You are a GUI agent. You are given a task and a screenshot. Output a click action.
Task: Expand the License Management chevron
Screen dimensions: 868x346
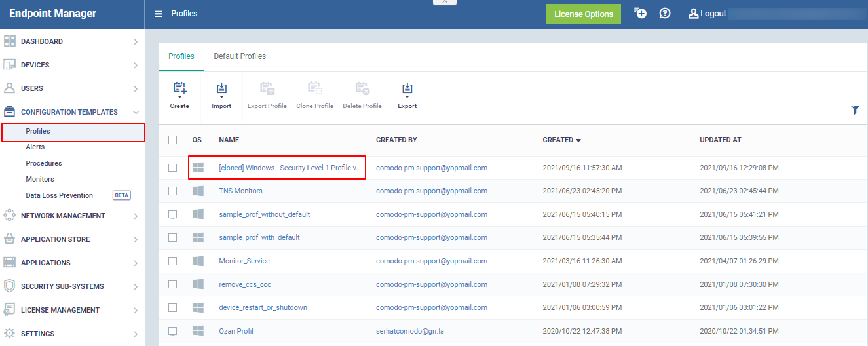tap(136, 310)
